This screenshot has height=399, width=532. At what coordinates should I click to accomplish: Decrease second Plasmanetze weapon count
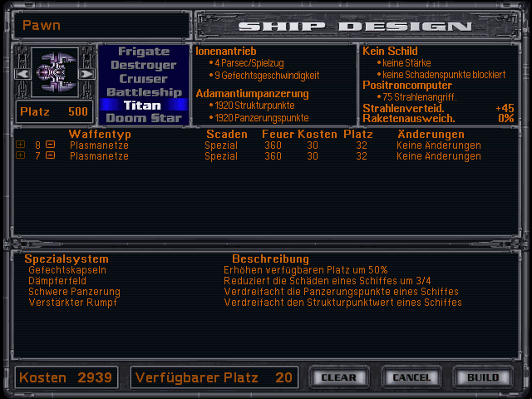(x=51, y=155)
